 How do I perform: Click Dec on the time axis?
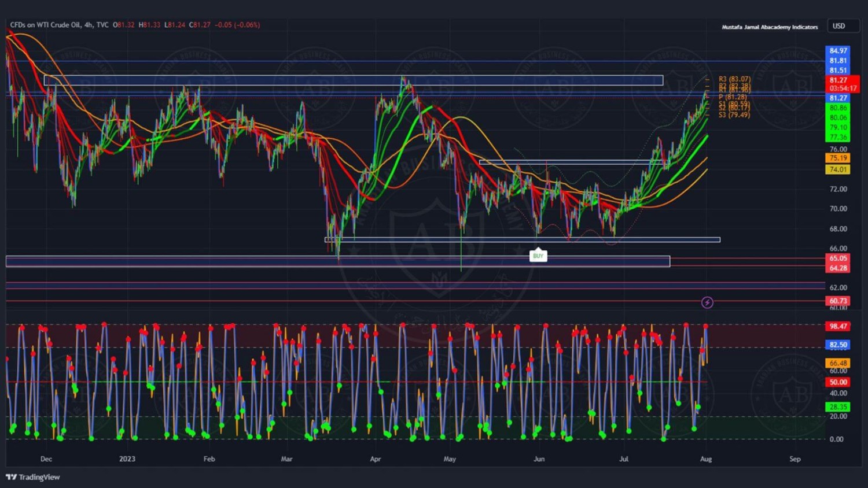46,459
